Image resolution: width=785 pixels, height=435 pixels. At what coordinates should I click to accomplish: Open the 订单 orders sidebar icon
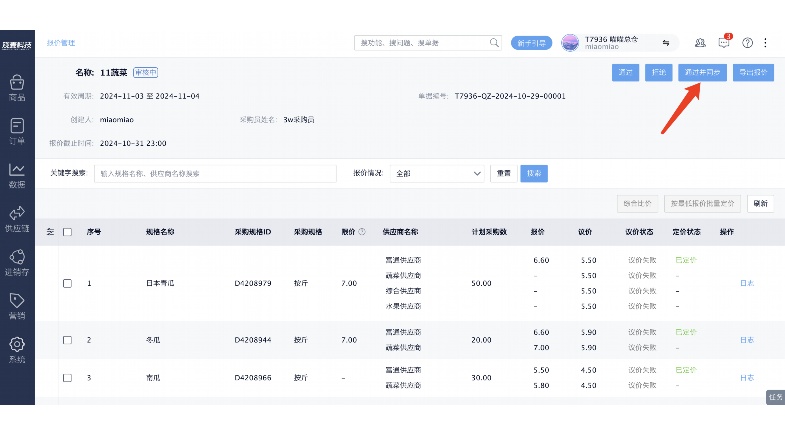(17, 132)
